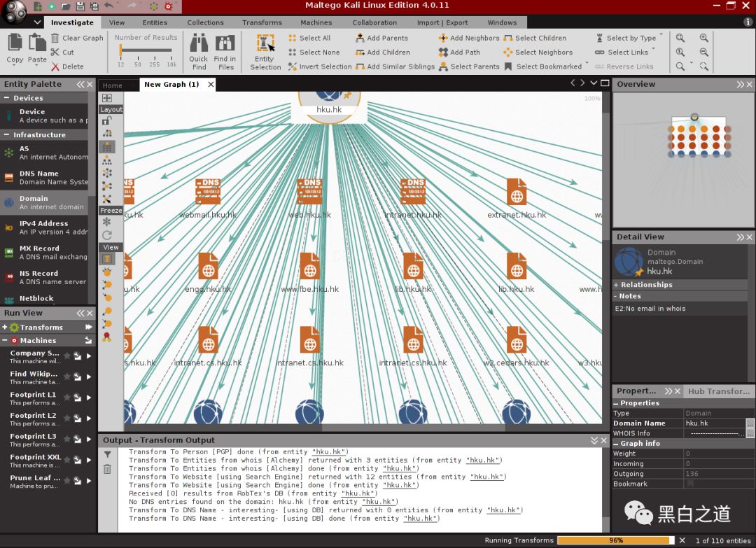The height and width of the screenshot is (548, 756).
Task: Click the layout refresh icon
Action: 106,235
